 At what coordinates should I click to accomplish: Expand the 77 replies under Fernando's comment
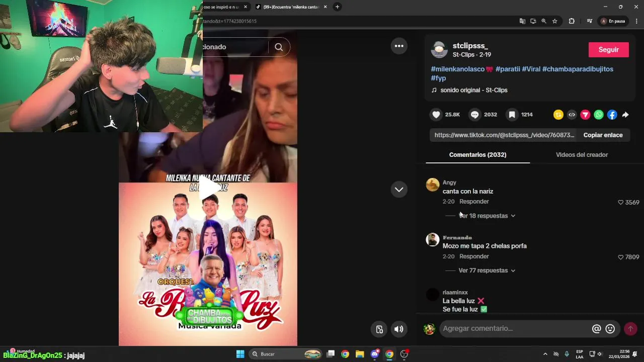pyautogui.click(x=487, y=270)
